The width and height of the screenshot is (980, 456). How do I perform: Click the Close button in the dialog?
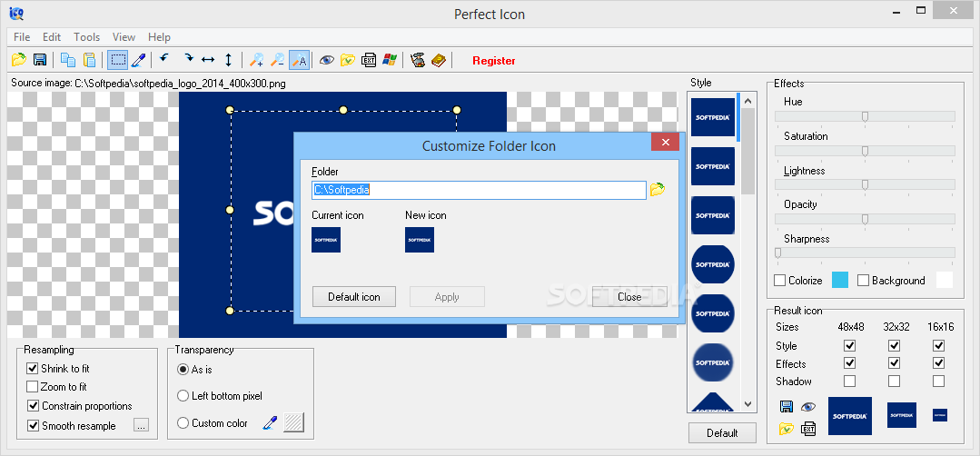(629, 297)
